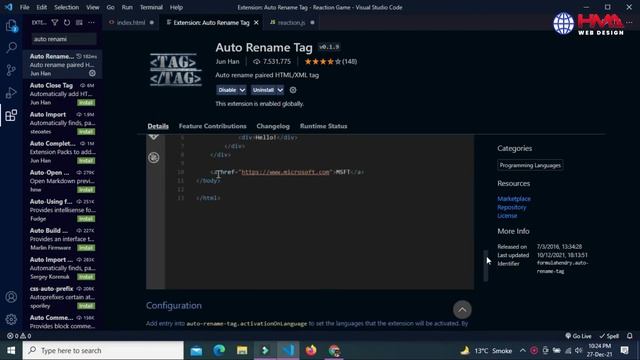Image resolution: width=640 pixels, height=360 pixels.
Task: Click the Windows Start button
Action: (11, 351)
